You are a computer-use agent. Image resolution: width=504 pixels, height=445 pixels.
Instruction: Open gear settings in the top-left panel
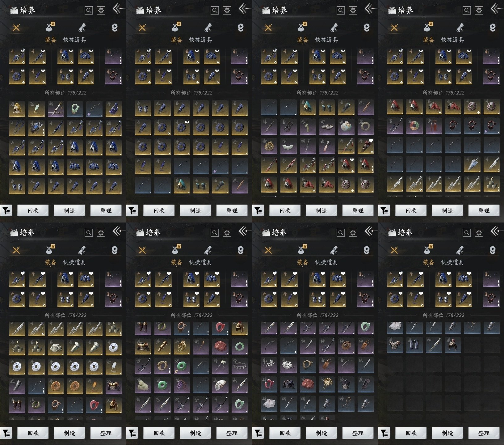[101, 11]
